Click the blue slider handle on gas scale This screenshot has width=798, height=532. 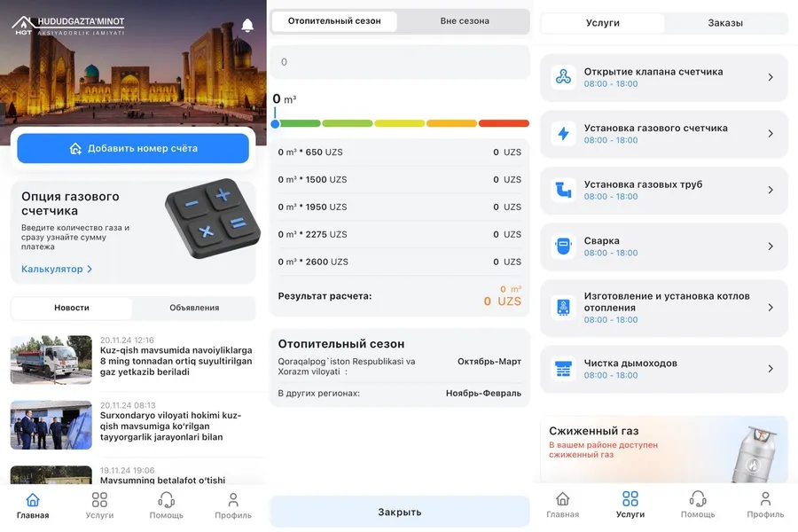[276, 124]
